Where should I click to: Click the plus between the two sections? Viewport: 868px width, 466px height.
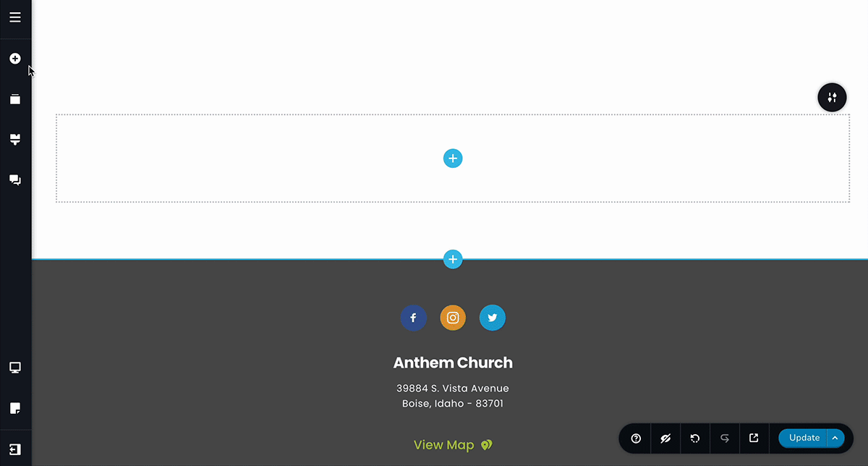pyautogui.click(x=453, y=259)
